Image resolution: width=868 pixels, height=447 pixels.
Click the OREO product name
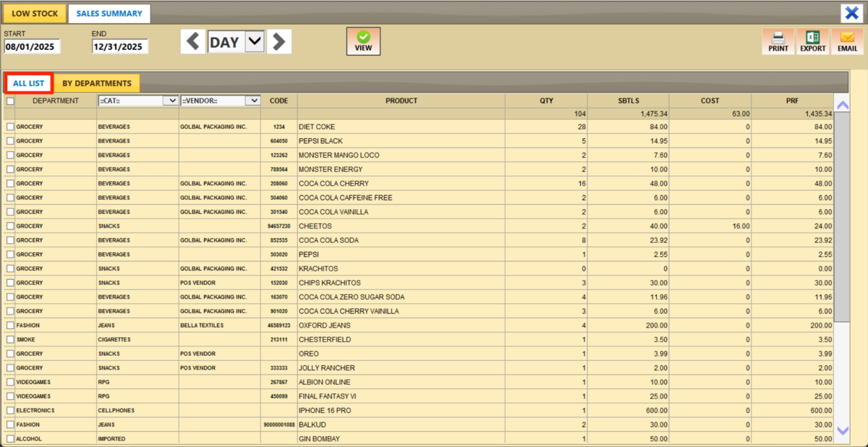coord(309,354)
